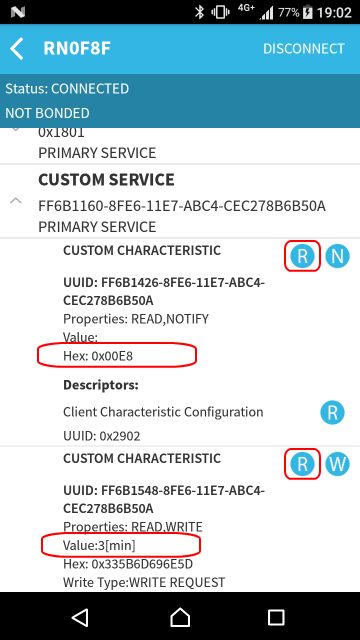
Task: Read the Client Characteristic Configuration descriptor
Action: (332, 413)
